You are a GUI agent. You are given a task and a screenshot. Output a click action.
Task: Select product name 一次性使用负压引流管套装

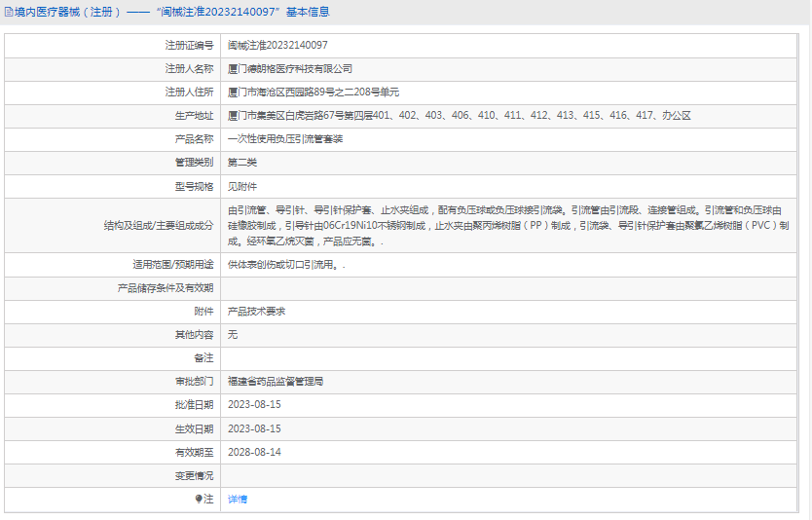285,139
